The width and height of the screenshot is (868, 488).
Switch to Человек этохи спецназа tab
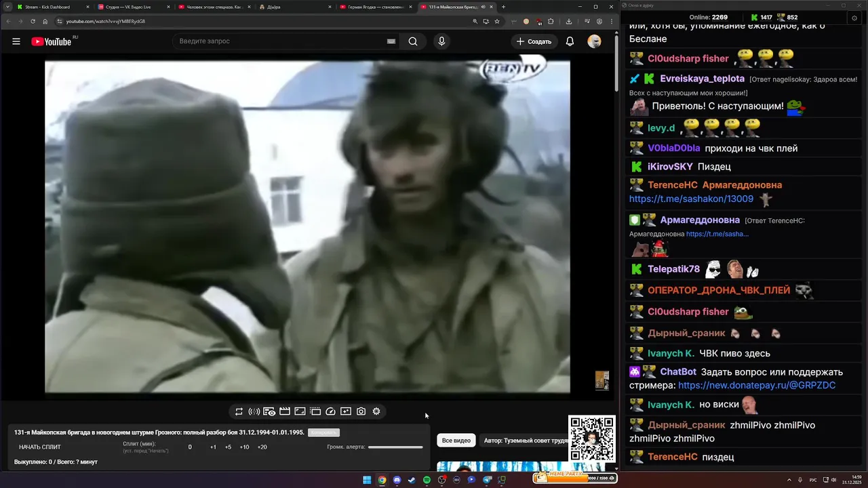pos(213,7)
